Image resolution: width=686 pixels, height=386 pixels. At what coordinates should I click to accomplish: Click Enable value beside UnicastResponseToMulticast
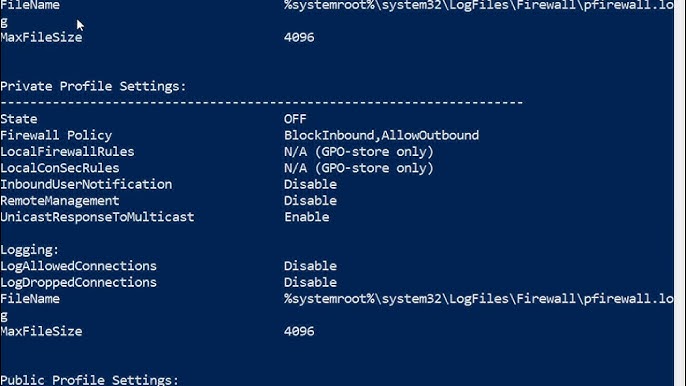pos(307,217)
